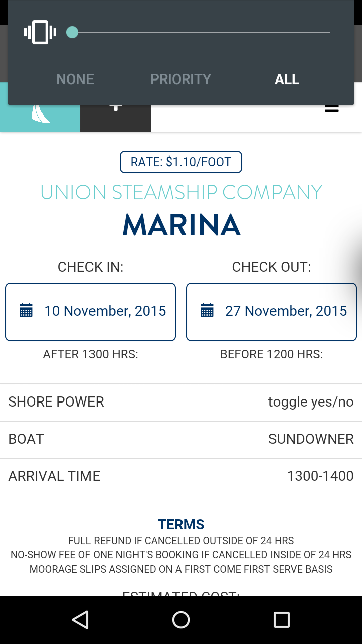362x644 pixels.
Task: Tap the RATE: $1.10/FOOT badge
Action: pos(181,162)
